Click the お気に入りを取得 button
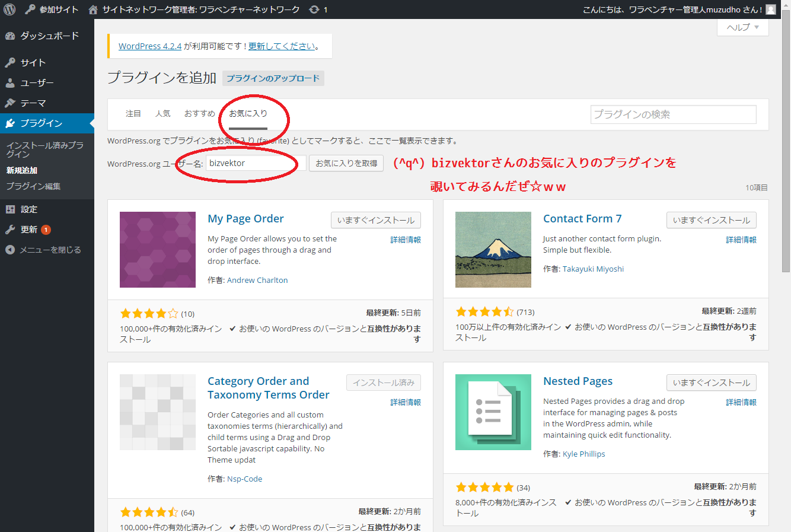 (x=346, y=163)
